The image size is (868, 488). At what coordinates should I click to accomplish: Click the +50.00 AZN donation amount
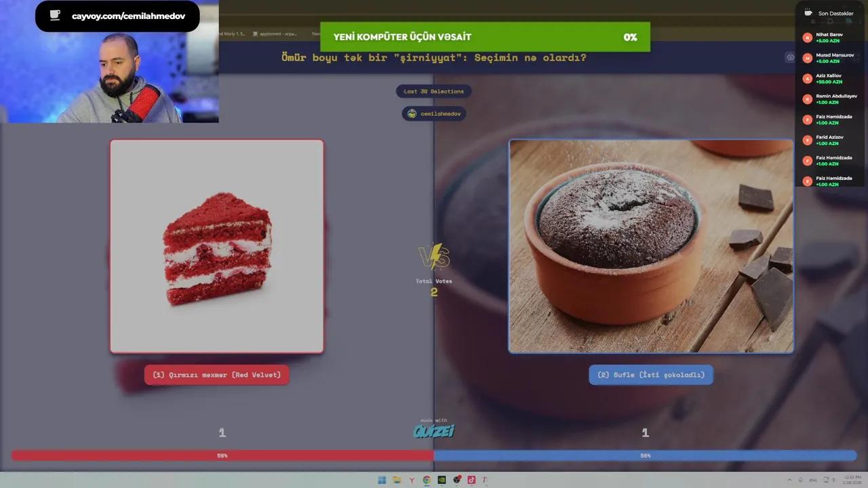[x=829, y=82]
